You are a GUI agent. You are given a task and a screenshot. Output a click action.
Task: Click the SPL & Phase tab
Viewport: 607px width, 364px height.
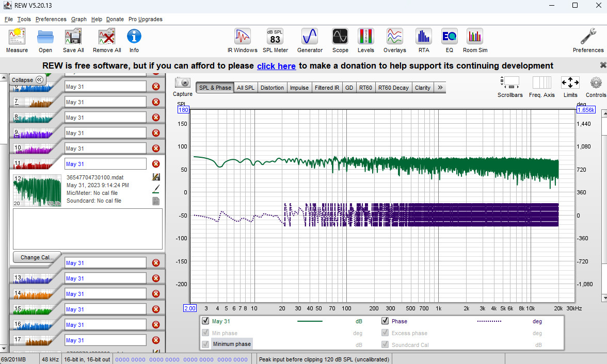coord(215,88)
